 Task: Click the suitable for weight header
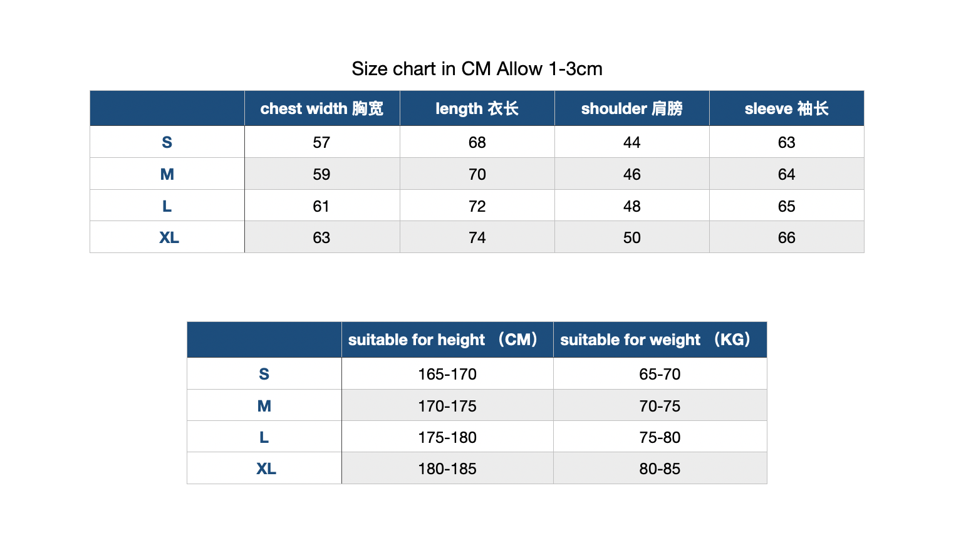660,340
